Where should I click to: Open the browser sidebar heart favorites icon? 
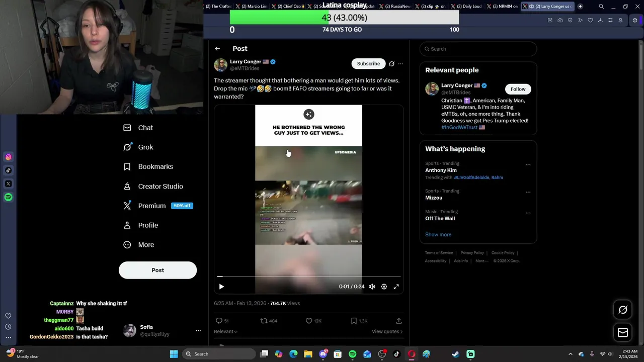pos(8,316)
